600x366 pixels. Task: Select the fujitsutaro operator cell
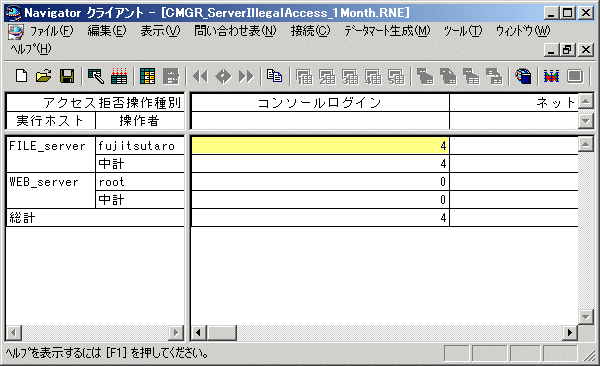[140, 145]
